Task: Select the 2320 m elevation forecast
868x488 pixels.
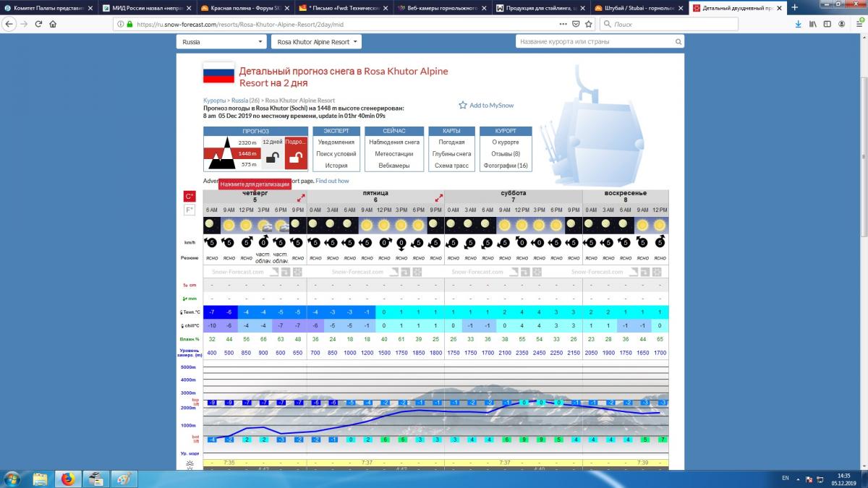Action: point(247,143)
